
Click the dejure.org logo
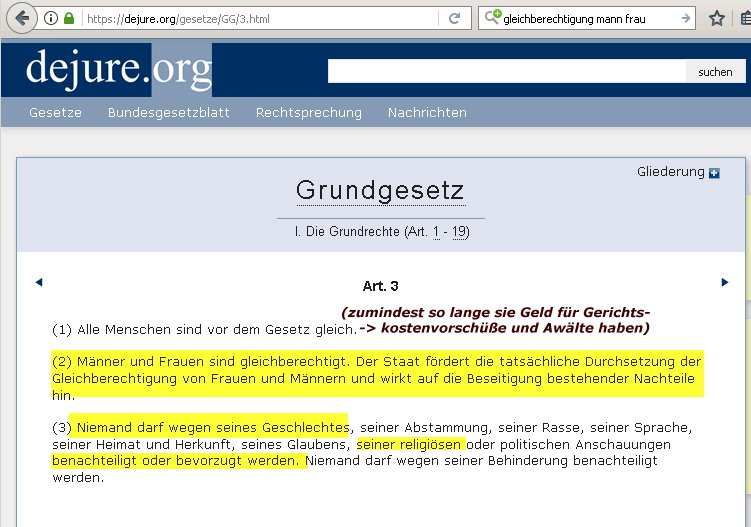click(118, 68)
